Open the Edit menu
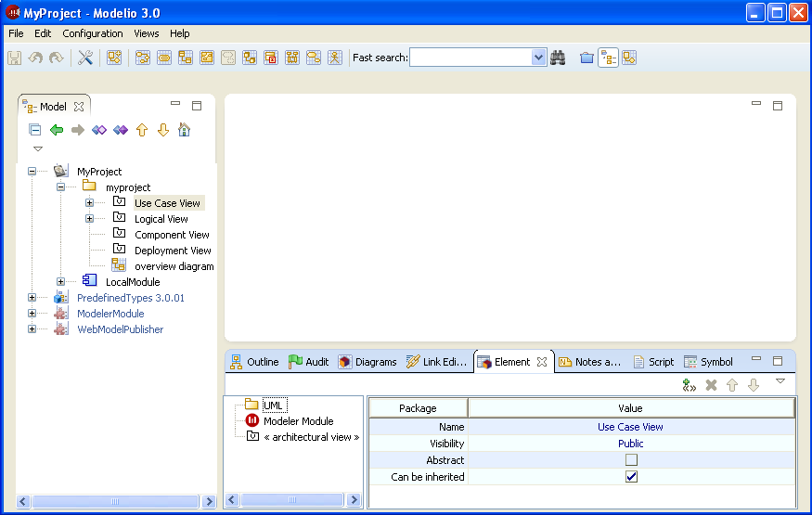Image resolution: width=812 pixels, height=515 pixels. click(x=43, y=33)
